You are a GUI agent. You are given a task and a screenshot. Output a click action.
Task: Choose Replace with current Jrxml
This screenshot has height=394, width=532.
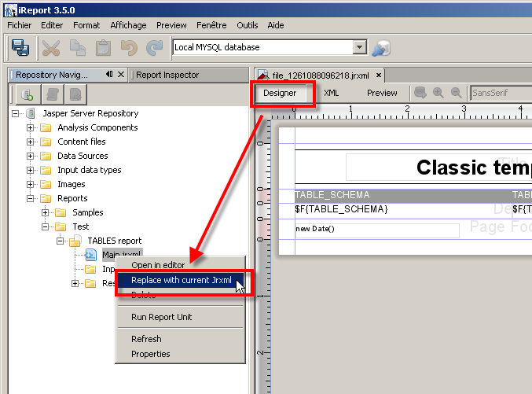pos(180,280)
